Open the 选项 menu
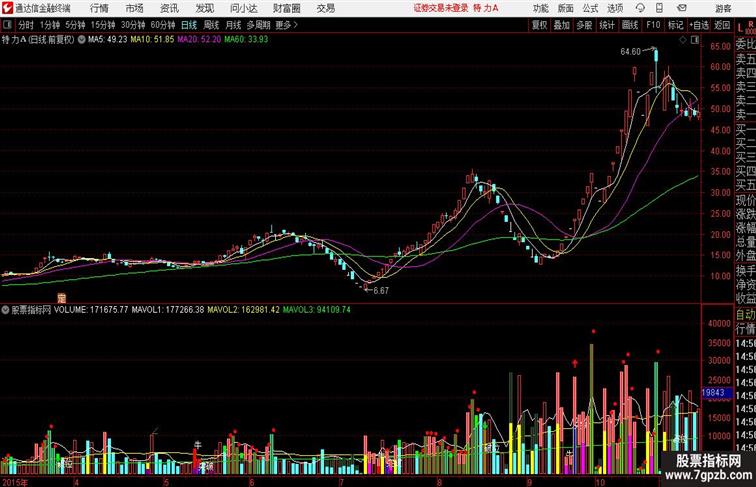Image resolution: width=756 pixels, height=487 pixels. point(615,8)
